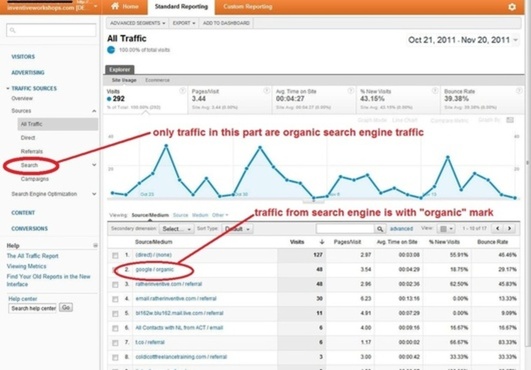The image size is (531, 370).
Task: Tick checkbox for t.co / referral row
Action: 115,343
